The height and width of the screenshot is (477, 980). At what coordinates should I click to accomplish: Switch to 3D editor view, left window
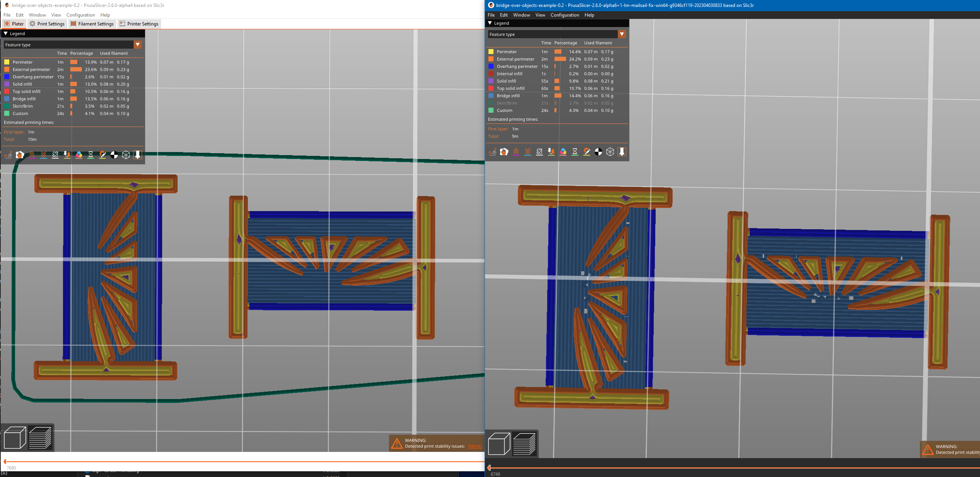[15, 438]
